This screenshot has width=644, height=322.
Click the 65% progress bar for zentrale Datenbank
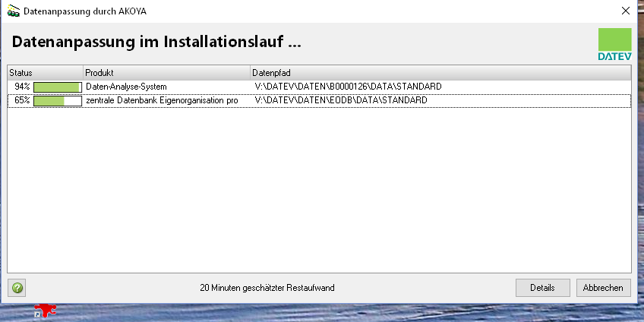tap(58, 100)
